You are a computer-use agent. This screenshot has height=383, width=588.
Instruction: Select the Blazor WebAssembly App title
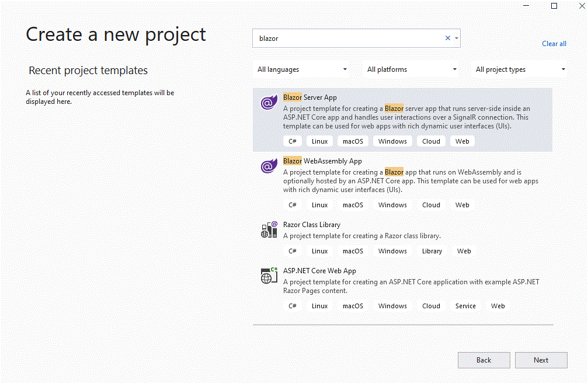[322, 161]
